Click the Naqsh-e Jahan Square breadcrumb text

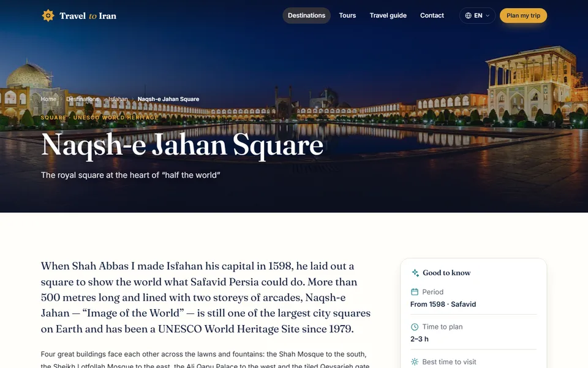point(168,99)
